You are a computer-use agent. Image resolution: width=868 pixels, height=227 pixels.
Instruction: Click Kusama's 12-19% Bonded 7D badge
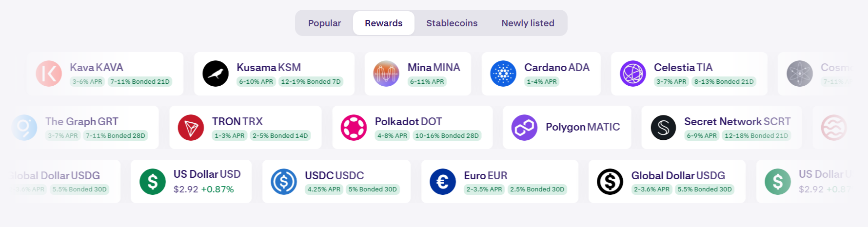coord(311,82)
